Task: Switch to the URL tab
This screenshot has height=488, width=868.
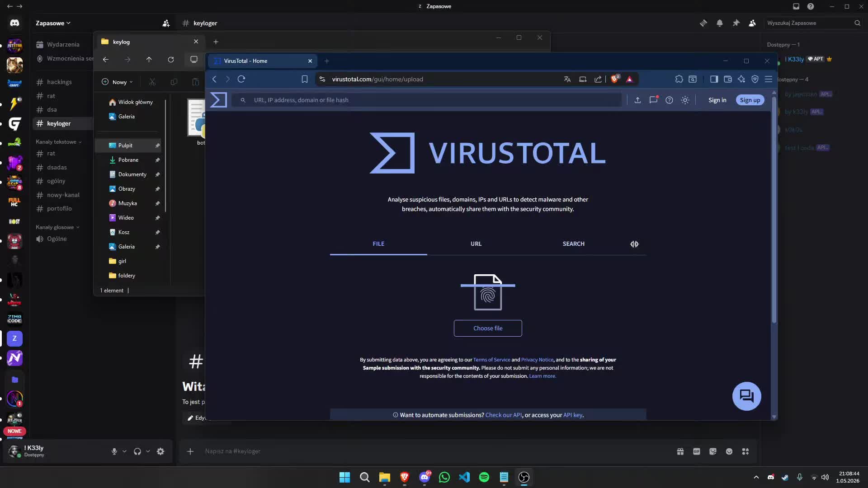Action: pos(476,244)
